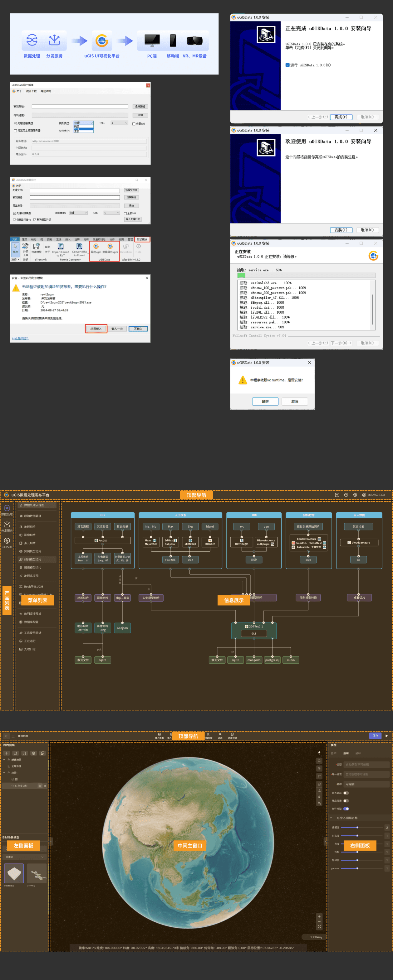Open the uGISUI product icon in sidebar
This screenshot has width=393, height=980.
(7, 542)
